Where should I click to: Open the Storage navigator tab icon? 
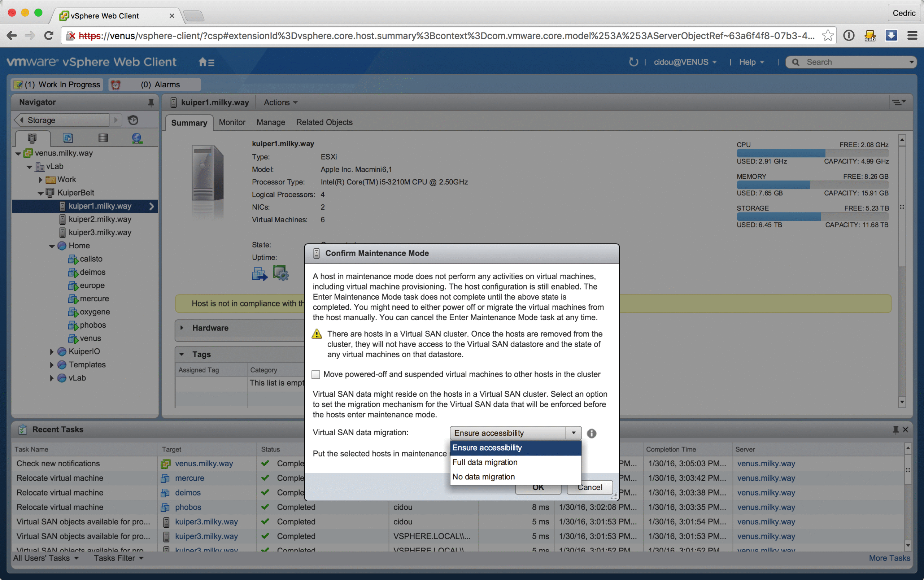[x=103, y=138]
